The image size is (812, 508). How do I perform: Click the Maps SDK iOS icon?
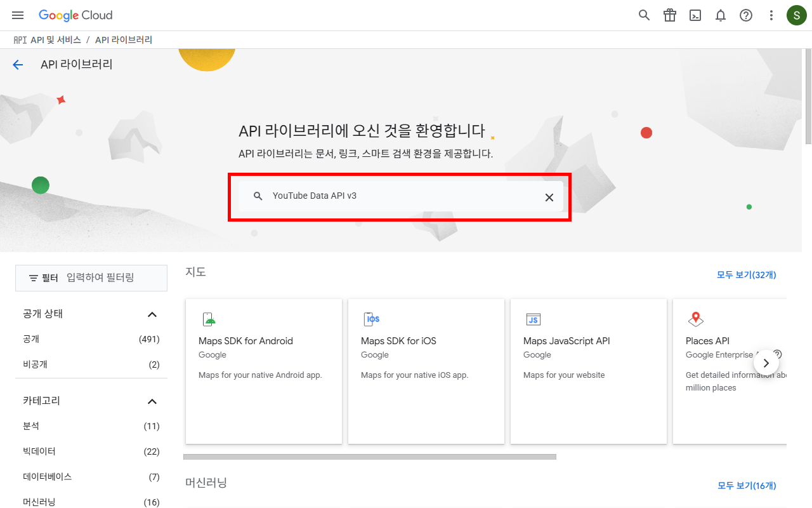tap(371, 319)
